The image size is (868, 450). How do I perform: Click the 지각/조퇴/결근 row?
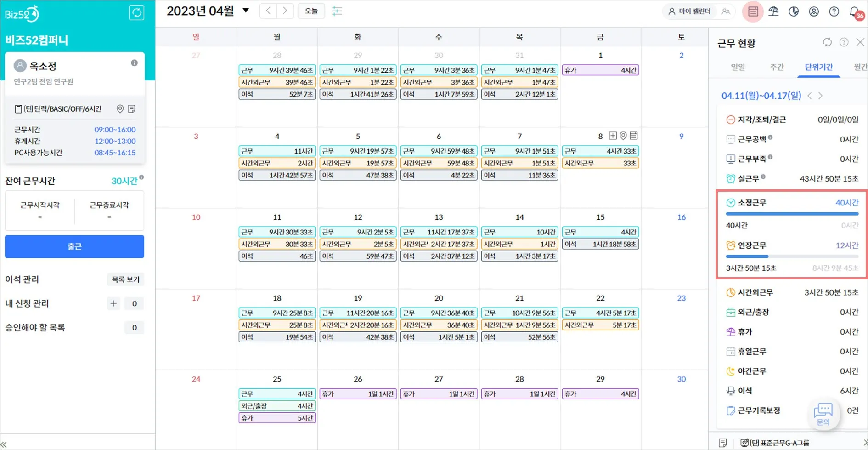tap(792, 120)
